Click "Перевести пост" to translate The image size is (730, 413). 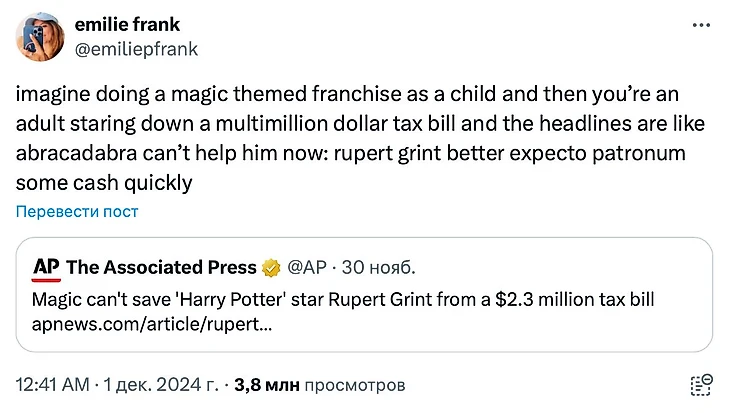tap(77, 211)
